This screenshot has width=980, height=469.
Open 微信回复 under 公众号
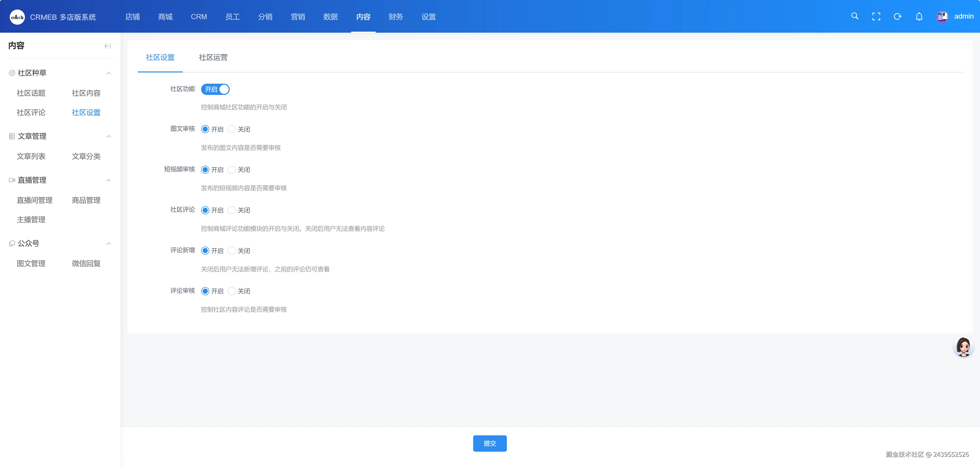[86, 264]
